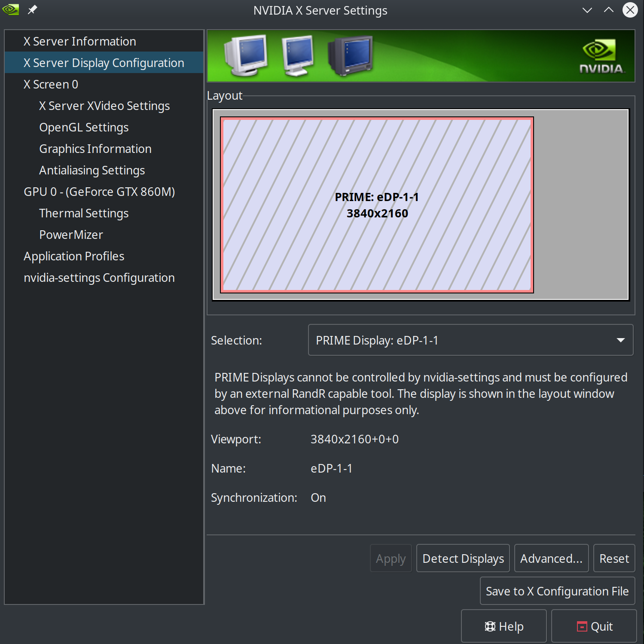Image resolution: width=644 pixels, height=644 pixels.
Task: Maximize the window using the up chevron
Action: click(608, 10)
